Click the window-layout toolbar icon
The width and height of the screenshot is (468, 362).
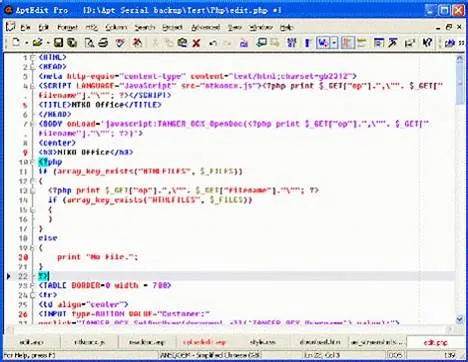[x=379, y=43]
